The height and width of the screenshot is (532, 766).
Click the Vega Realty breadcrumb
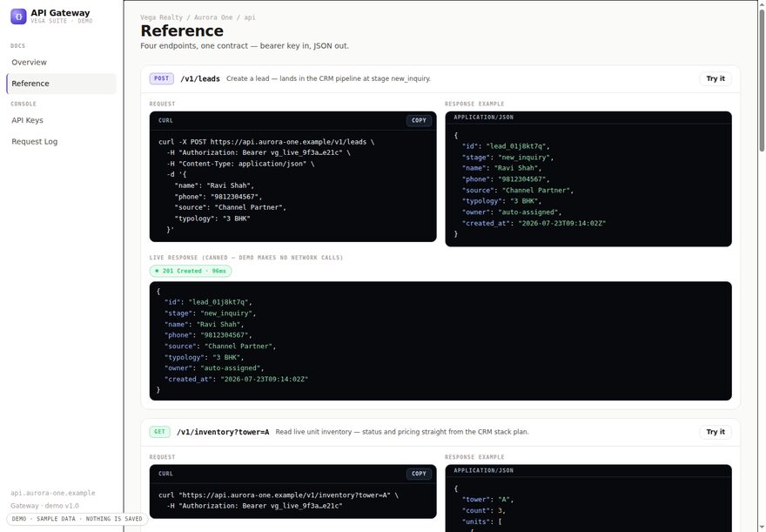(x=161, y=17)
